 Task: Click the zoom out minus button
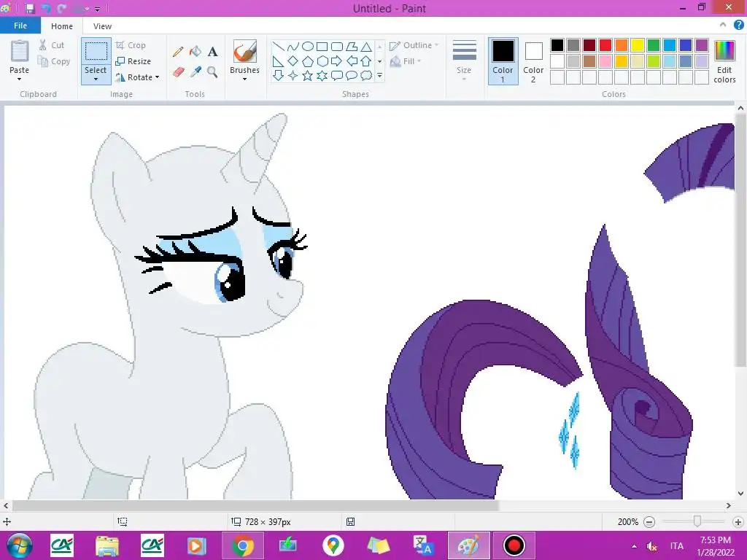649,522
